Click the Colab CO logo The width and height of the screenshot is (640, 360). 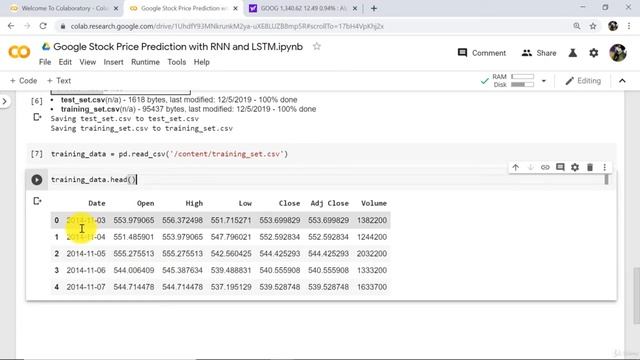coord(19,52)
